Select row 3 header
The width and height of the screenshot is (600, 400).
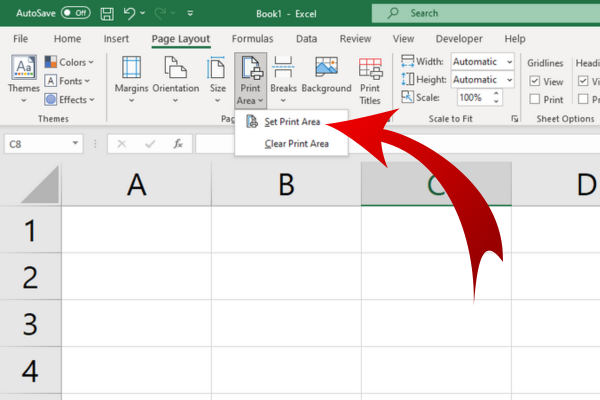30,324
